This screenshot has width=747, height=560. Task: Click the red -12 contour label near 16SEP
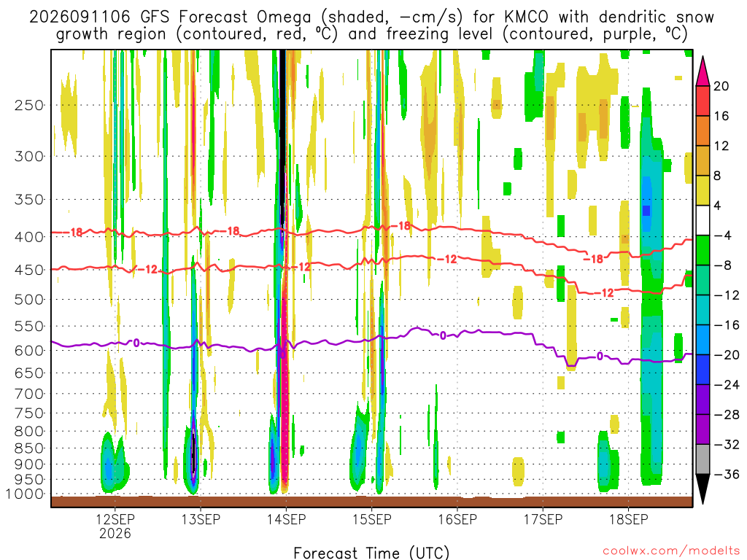[x=447, y=260]
